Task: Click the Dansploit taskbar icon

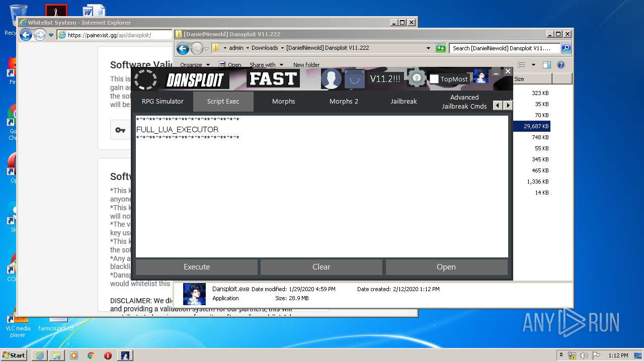Action: click(x=125, y=355)
